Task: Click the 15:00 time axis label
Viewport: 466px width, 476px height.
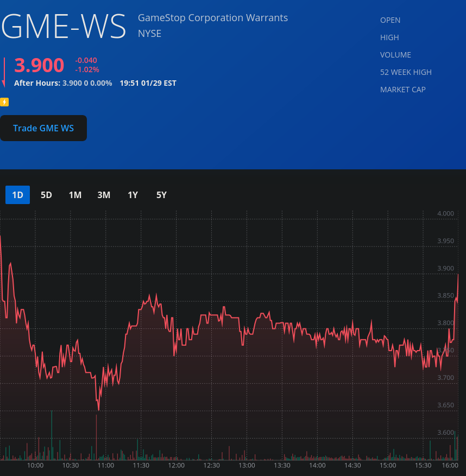Action: pos(388,465)
